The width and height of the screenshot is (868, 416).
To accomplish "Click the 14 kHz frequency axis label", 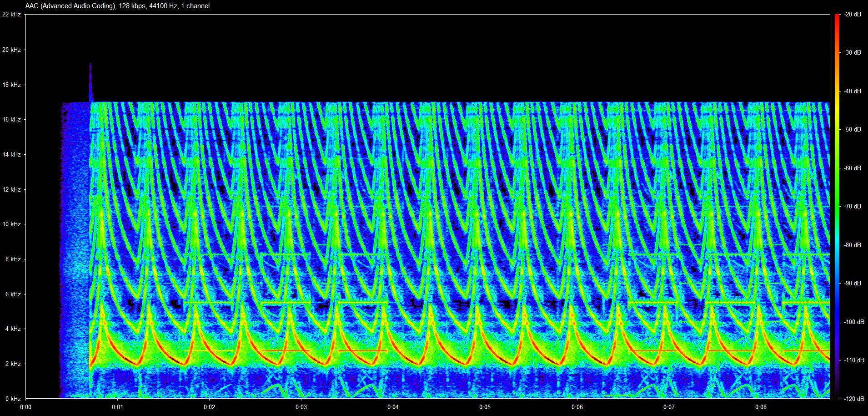I will (11, 154).
